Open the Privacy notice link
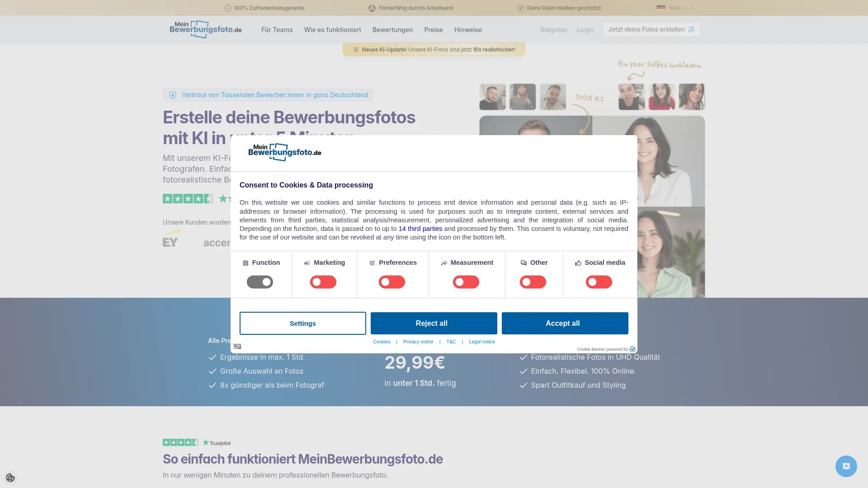 click(x=418, y=342)
